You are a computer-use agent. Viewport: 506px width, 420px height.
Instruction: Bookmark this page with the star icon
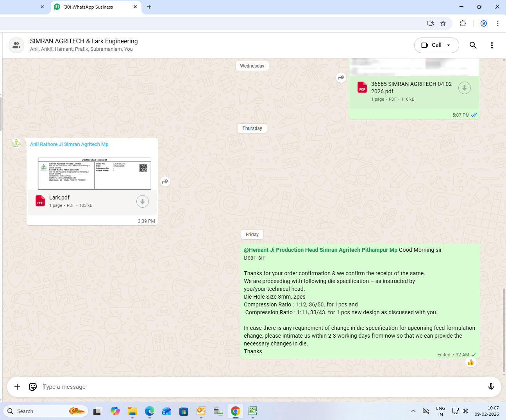(443, 23)
